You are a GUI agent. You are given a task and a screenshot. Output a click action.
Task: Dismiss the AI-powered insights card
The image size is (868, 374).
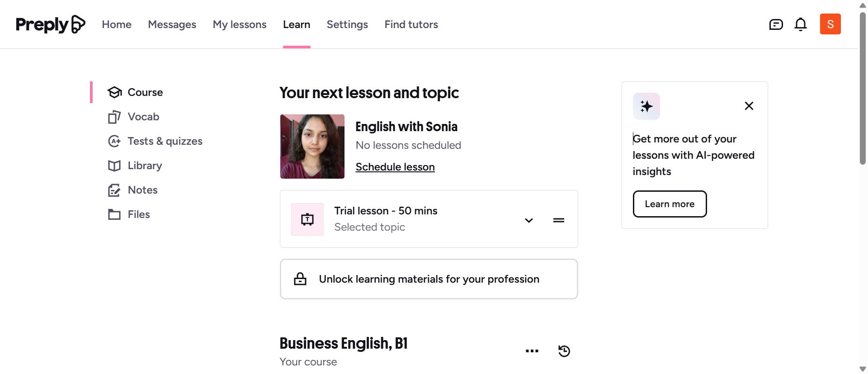749,106
